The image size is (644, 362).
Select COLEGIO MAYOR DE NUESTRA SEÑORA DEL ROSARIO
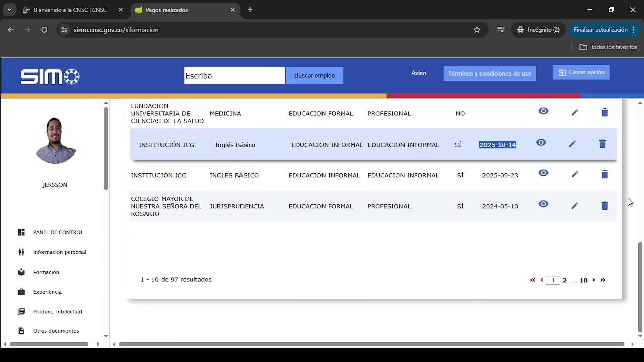click(x=166, y=206)
